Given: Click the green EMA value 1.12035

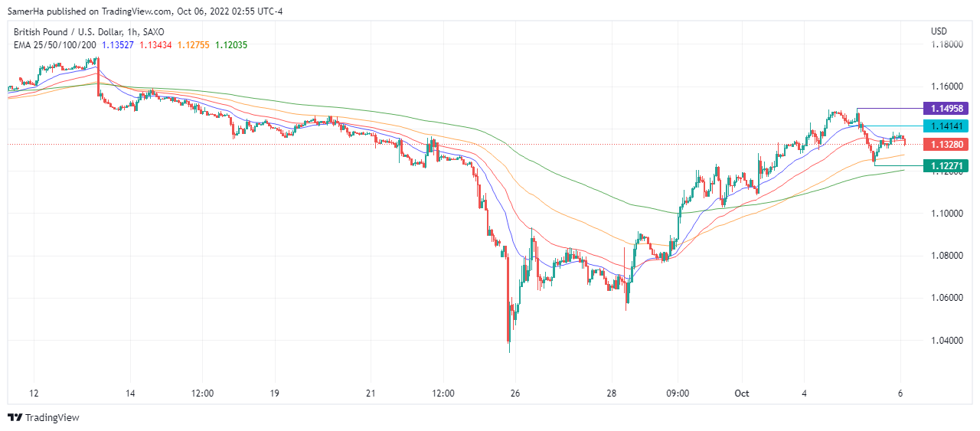Looking at the screenshot, I should (231, 44).
